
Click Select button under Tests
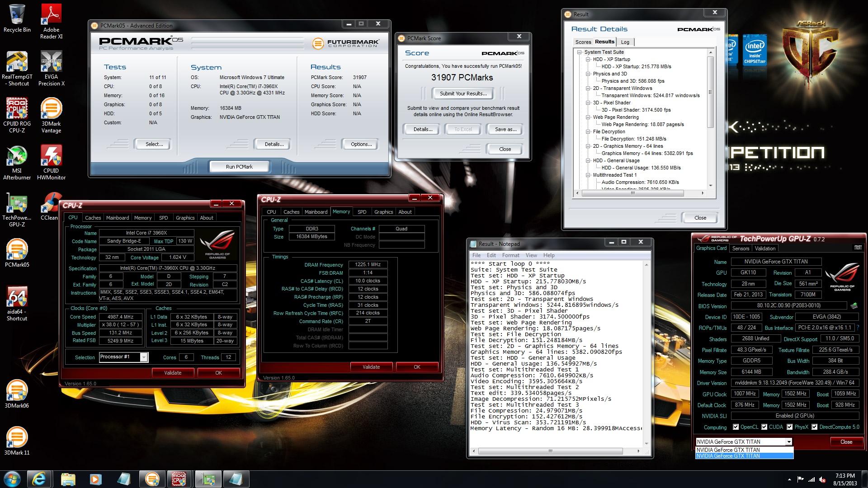154,144
